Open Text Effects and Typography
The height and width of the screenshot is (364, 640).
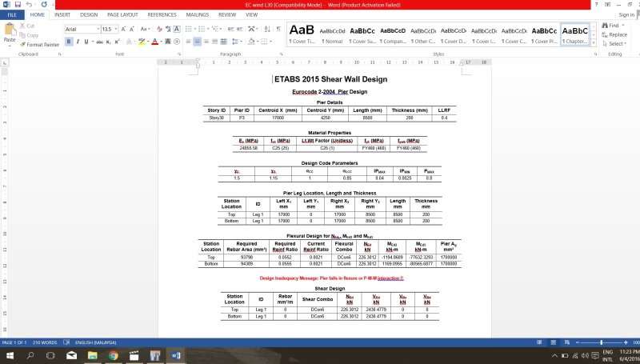130,42
